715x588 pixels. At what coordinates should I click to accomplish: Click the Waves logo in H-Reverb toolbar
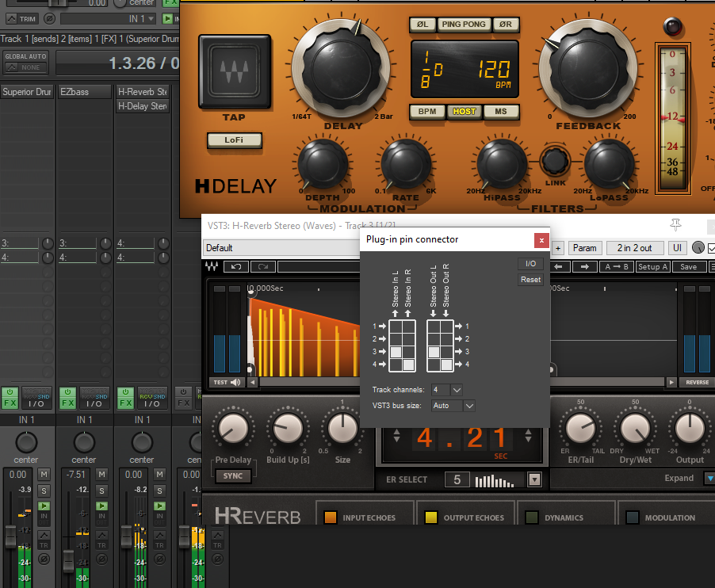212,266
